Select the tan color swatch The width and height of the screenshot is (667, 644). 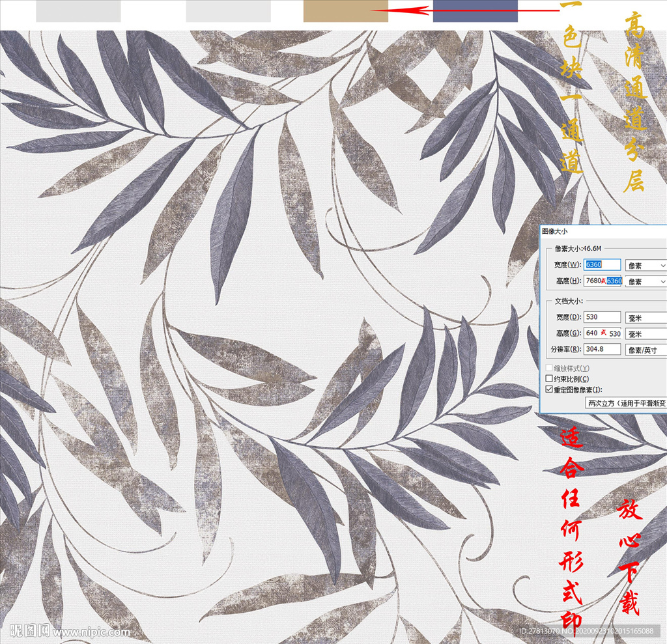click(x=345, y=11)
